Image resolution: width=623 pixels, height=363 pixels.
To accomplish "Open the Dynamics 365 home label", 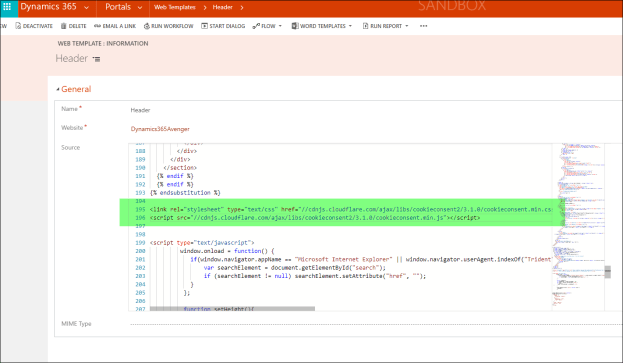I will coord(48,7).
